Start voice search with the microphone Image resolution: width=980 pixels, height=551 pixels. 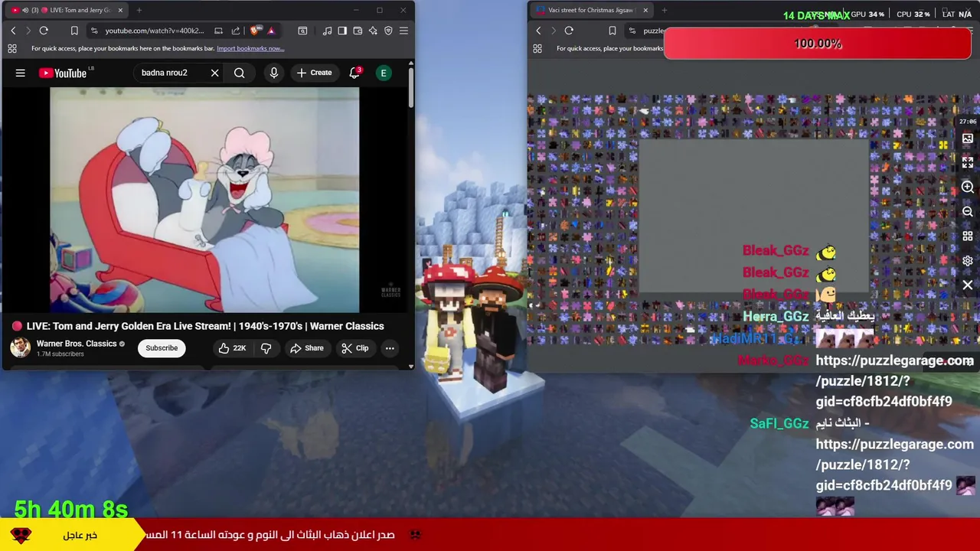coord(273,73)
